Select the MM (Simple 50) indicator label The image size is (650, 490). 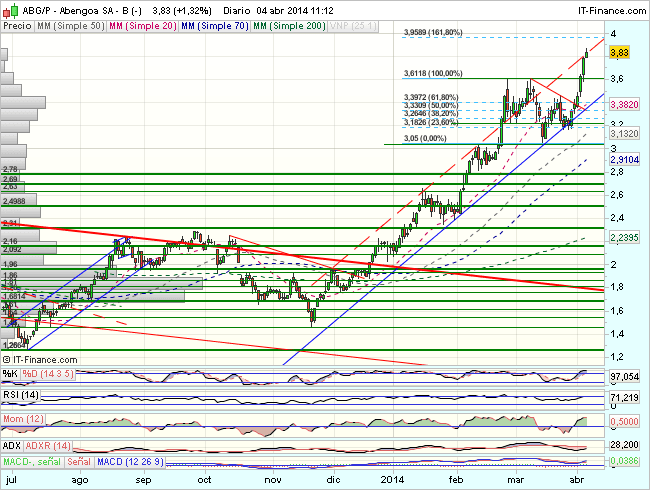pos(70,26)
